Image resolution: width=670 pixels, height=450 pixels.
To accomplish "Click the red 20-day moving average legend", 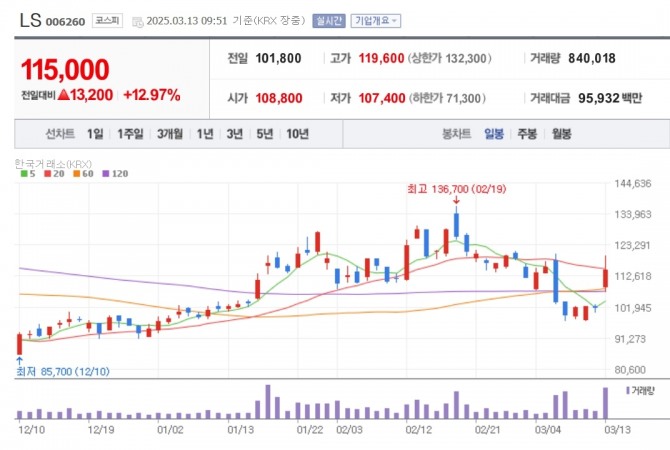I will 54,174.
